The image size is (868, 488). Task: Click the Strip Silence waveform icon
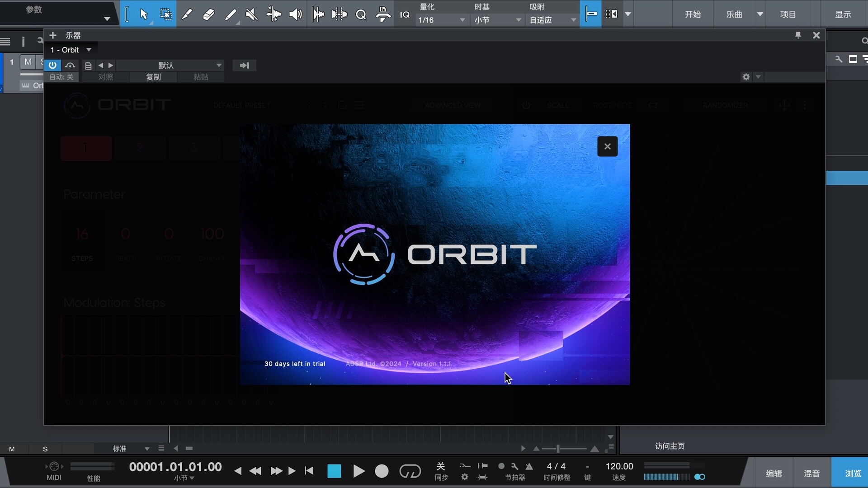[x=318, y=14]
